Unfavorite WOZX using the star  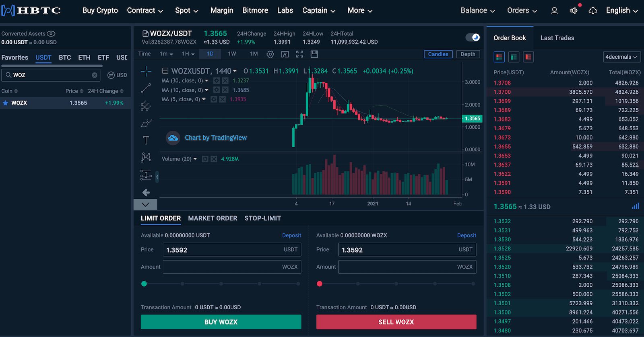(x=6, y=103)
